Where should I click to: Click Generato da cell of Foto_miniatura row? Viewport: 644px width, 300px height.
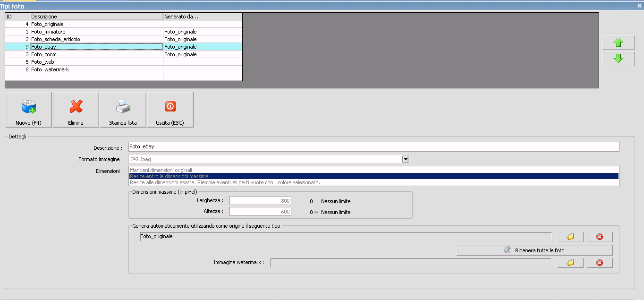203,32
